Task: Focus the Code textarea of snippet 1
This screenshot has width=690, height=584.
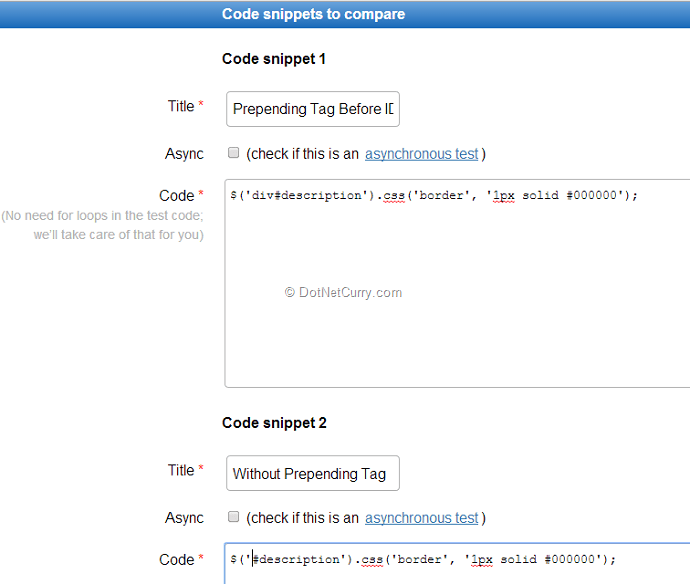Action: point(457,290)
